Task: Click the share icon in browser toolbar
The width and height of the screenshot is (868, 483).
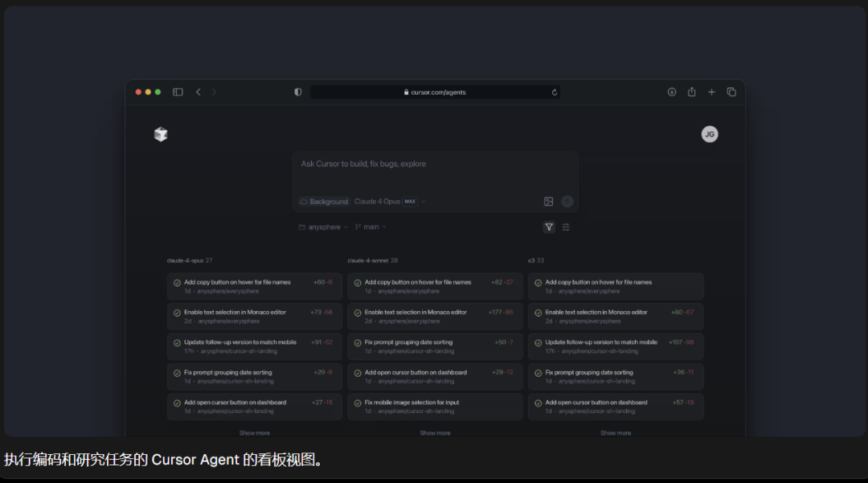Action: pyautogui.click(x=691, y=92)
